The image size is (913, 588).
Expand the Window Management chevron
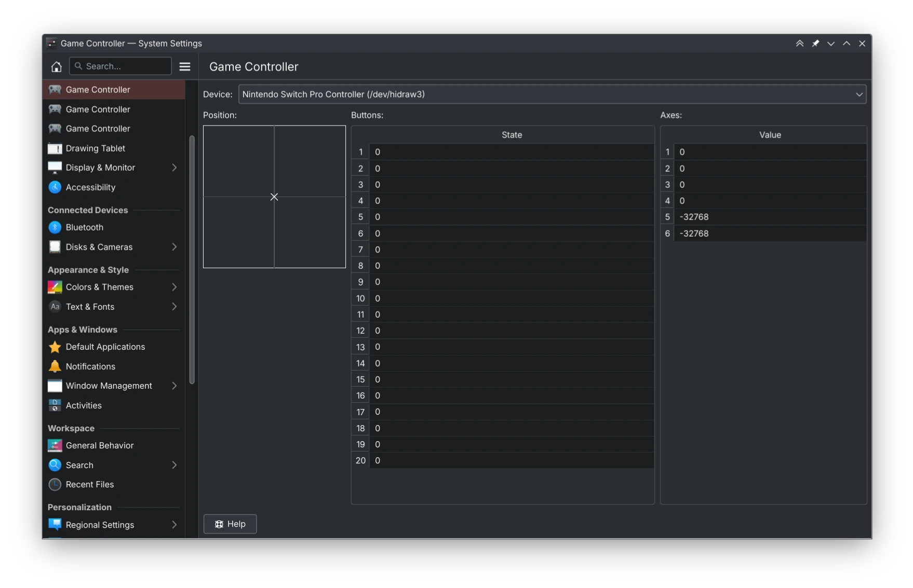[174, 386]
